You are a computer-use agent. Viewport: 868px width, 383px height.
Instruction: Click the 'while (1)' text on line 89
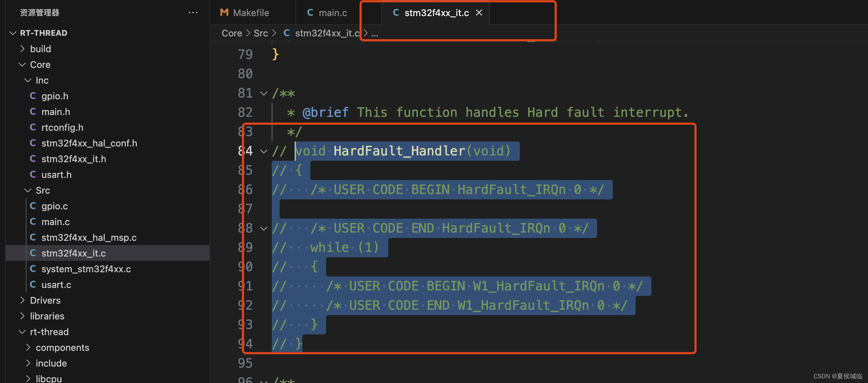[345, 247]
